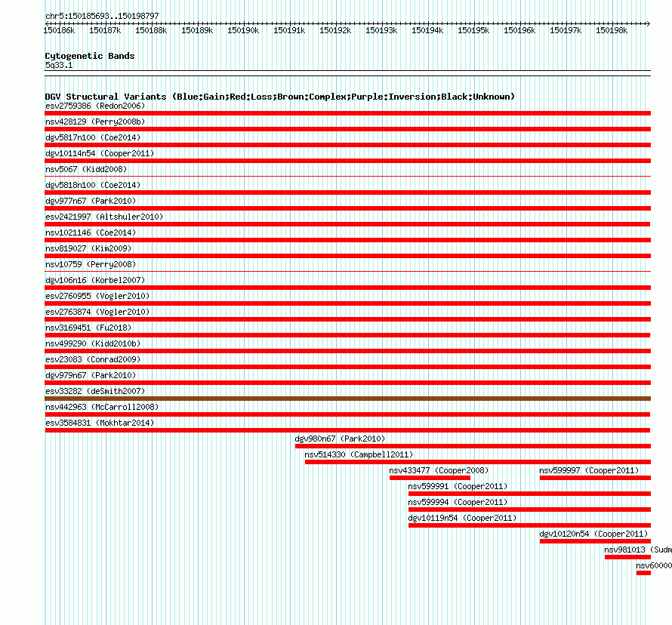Open the esv2763874 (Vogler2010) label
Viewport: 672px width, 625px height.
pyautogui.click(x=97, y=312)
